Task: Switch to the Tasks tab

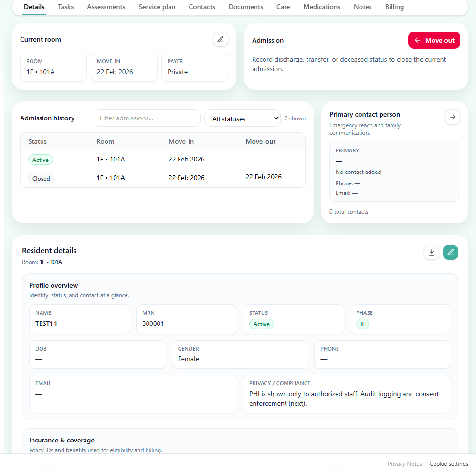Action: (x=65, y=7)
